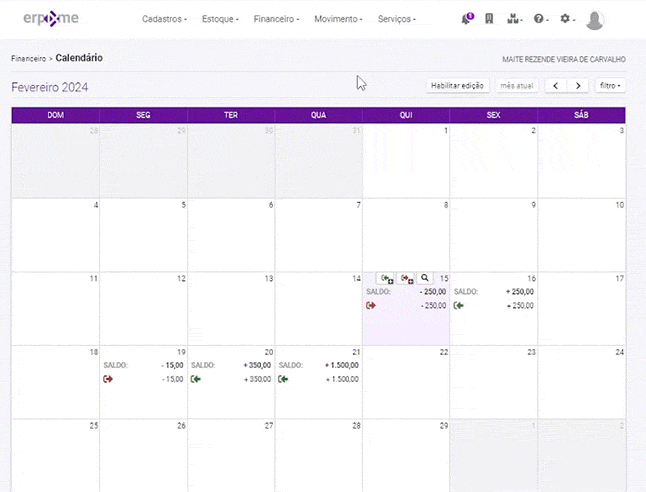The height and width of the screenshot is (492, 646).
Task: Open the Estoque menu
Action: point(220,19)
